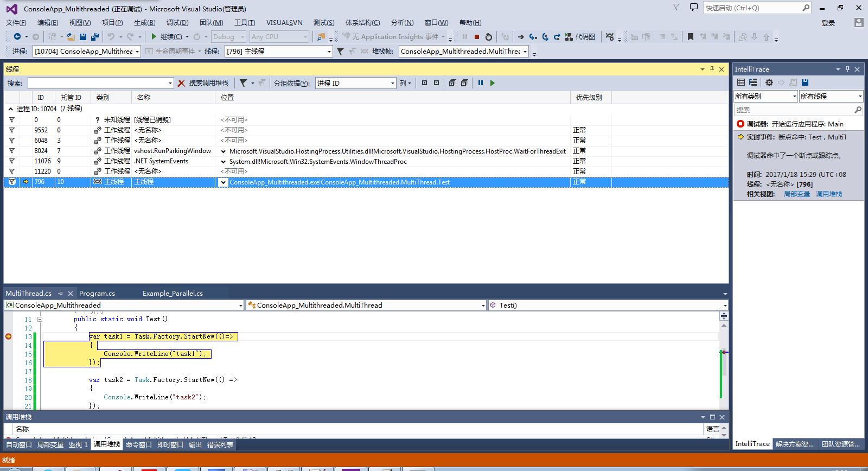Toggle the flag on thread 8024 row
Viewport: 868px width, 471px height.
point(11,151)
